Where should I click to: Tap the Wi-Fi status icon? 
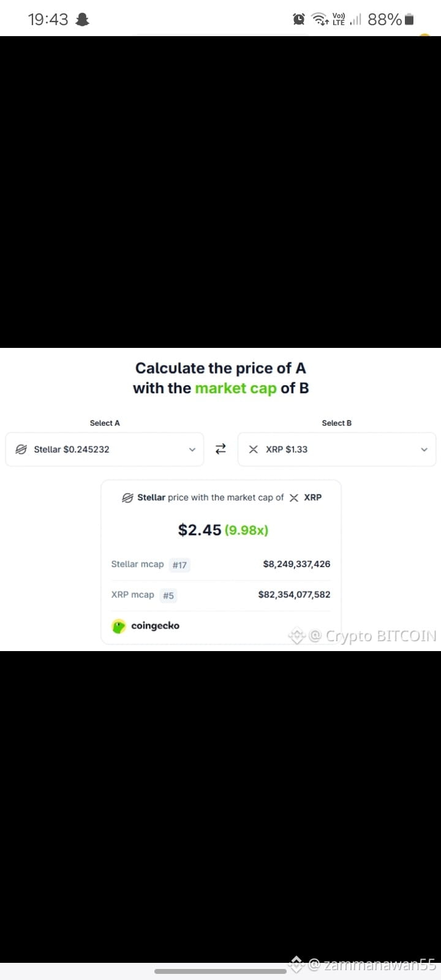point(320,20)
